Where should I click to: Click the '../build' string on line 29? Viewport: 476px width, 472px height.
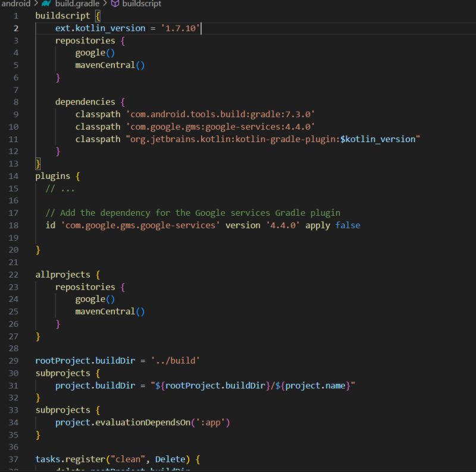pos(176,361)
